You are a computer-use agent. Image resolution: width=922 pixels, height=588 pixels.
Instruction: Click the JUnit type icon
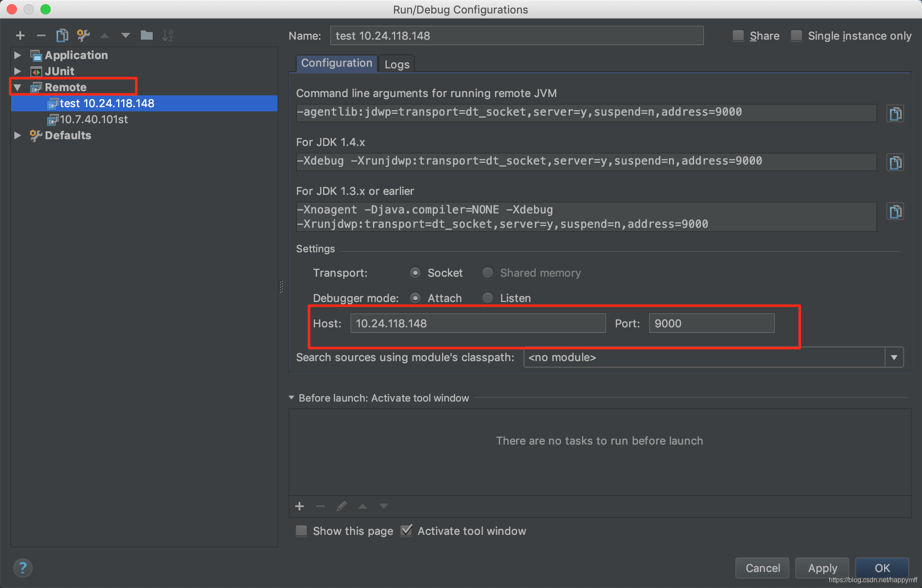point(36,71)
